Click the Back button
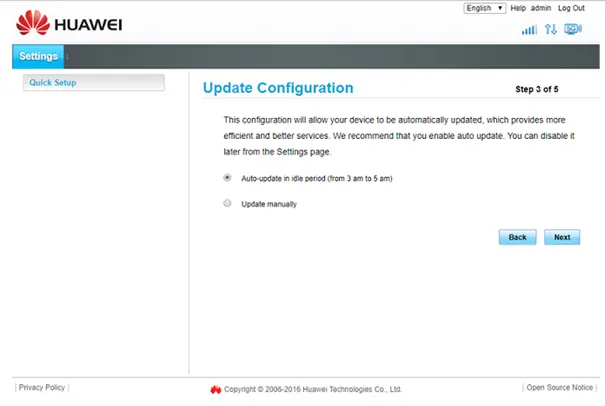This screenshot has height=406, width=605. point(517,237)
